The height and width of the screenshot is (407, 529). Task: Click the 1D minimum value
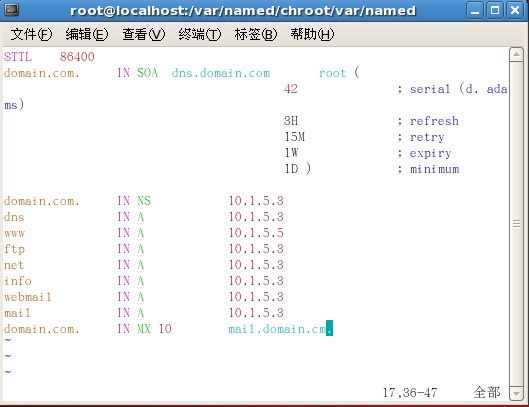coord(291,169)
